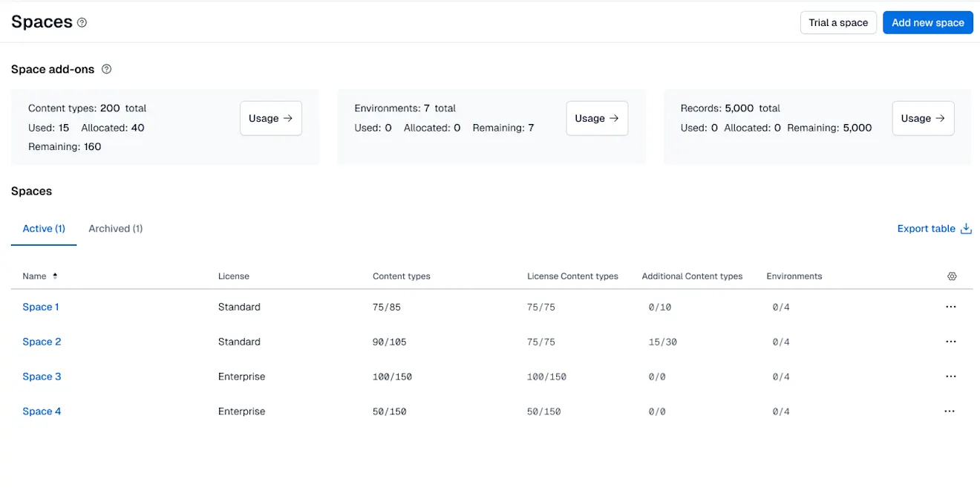Open the Space 1 link
The image size is (980, 488).
(41, 307)
